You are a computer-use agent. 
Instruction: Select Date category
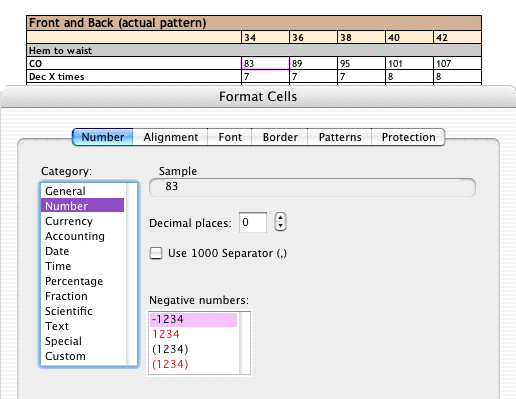pos(82,251)
